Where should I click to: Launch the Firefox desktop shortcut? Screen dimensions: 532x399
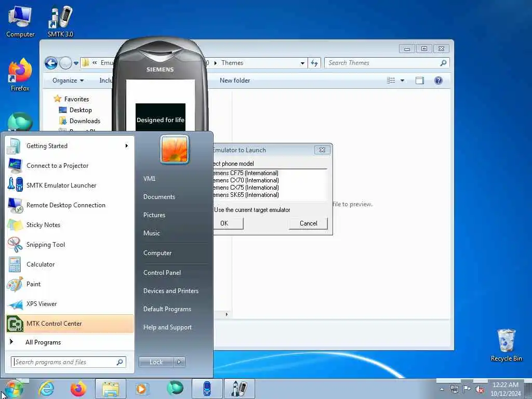coord(20,75)
